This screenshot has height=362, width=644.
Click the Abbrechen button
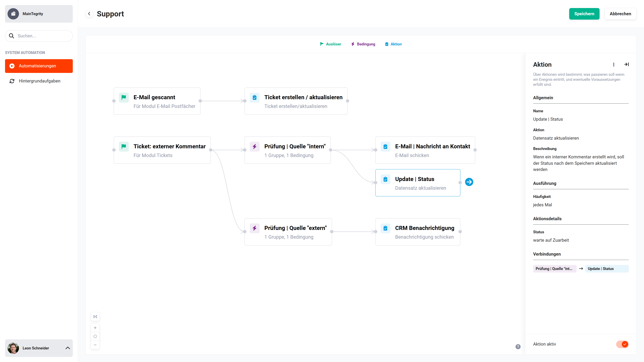[x=620, y=14]
